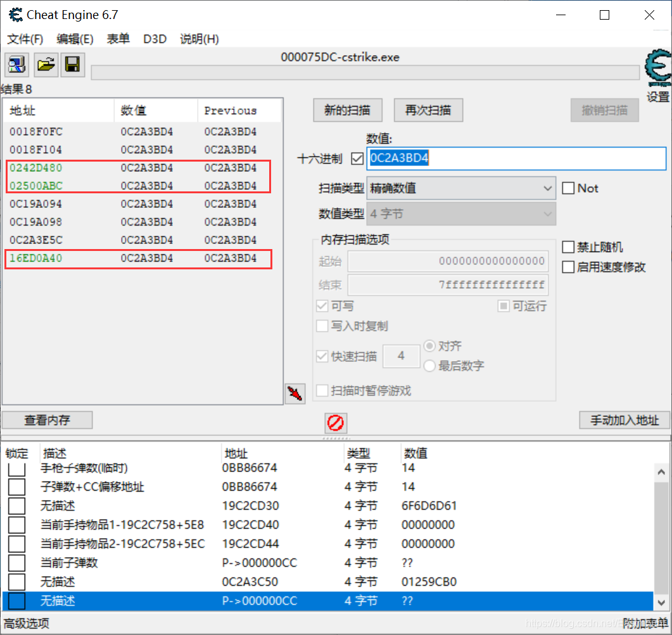Select result address 0C19A098
Image resolution: width=672 pixels, height=635 pixels.
click(36, 222)
